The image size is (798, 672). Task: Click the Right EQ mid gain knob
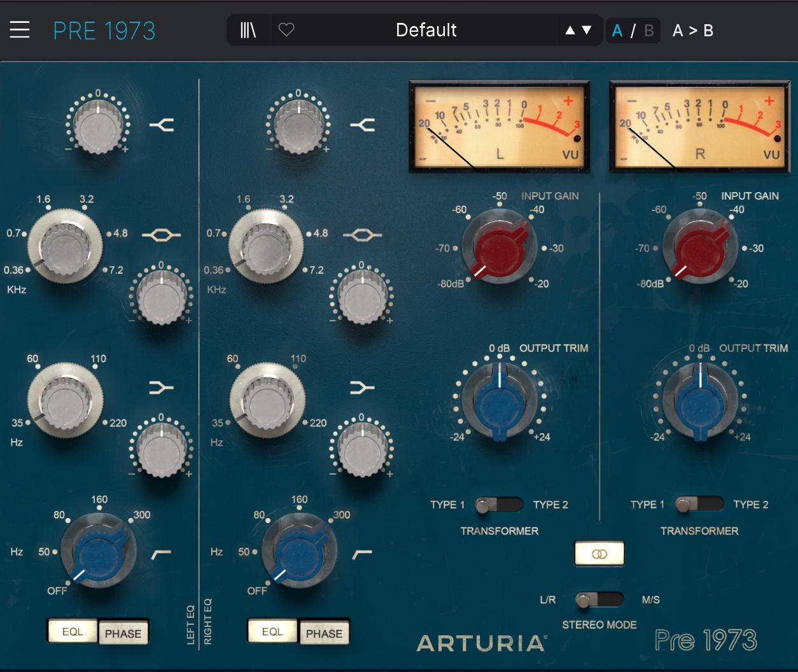[362, 297]
